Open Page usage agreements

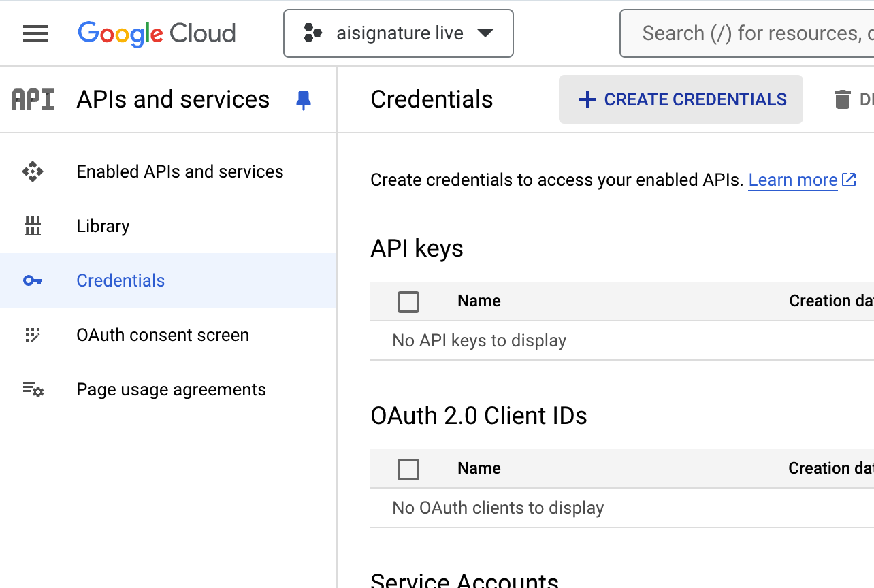click(x=171, y=389)
